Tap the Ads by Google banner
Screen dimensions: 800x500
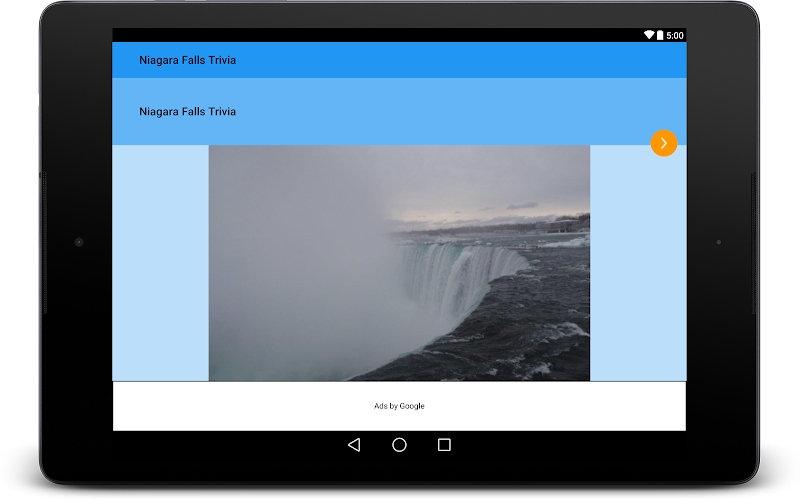[399, 406]
